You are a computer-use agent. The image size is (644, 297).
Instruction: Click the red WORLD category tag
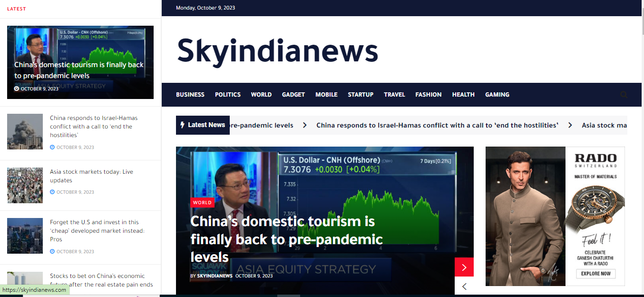(202, 203)
